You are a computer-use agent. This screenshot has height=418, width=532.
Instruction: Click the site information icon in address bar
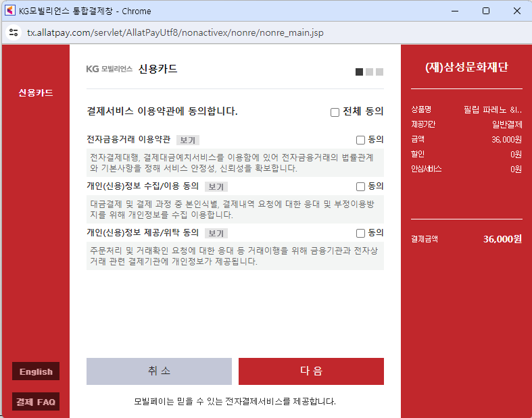pyautogui.click(x=14, y=33)
